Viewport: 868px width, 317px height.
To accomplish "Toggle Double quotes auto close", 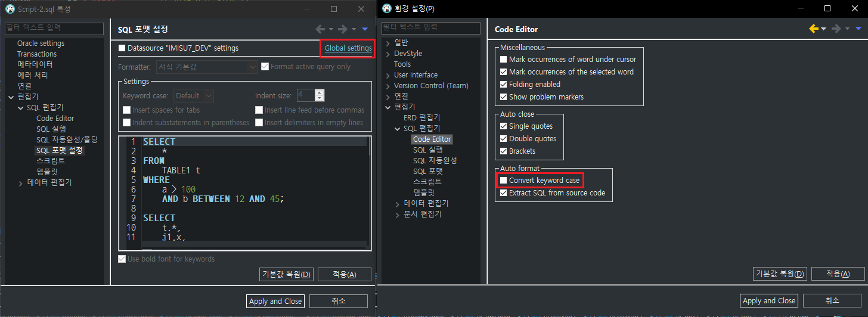I will (x=504, y=139).
